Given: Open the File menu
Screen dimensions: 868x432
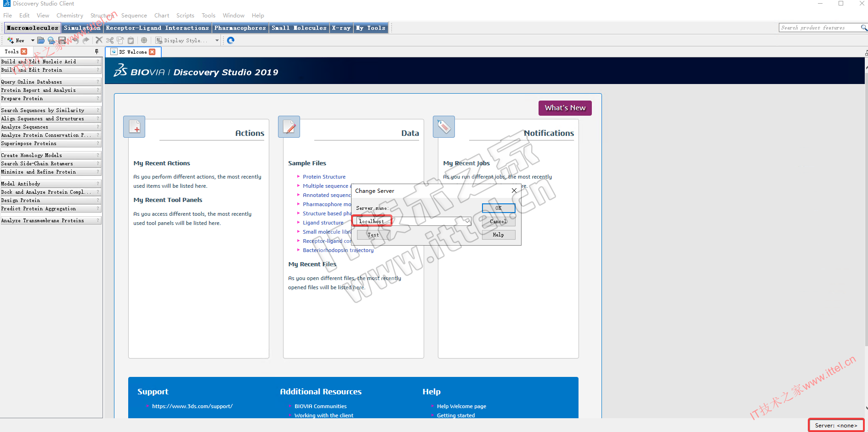Looking at the screenshot, I should (x=7, y=16).
